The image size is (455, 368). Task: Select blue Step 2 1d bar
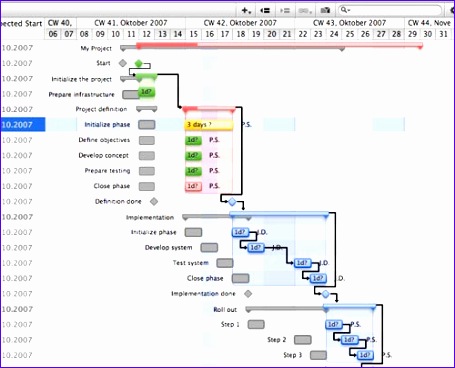(350, 340)
